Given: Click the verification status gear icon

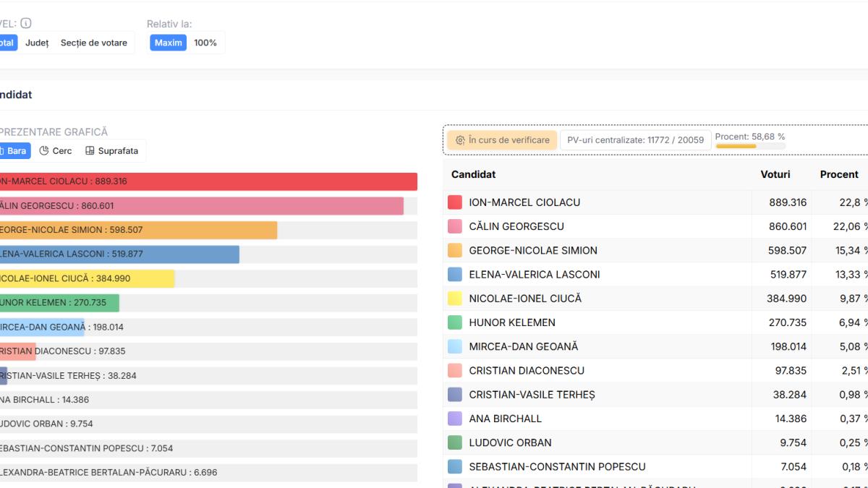Looking at the screenshot, I should pyautogui.click(x=460, y=140).
